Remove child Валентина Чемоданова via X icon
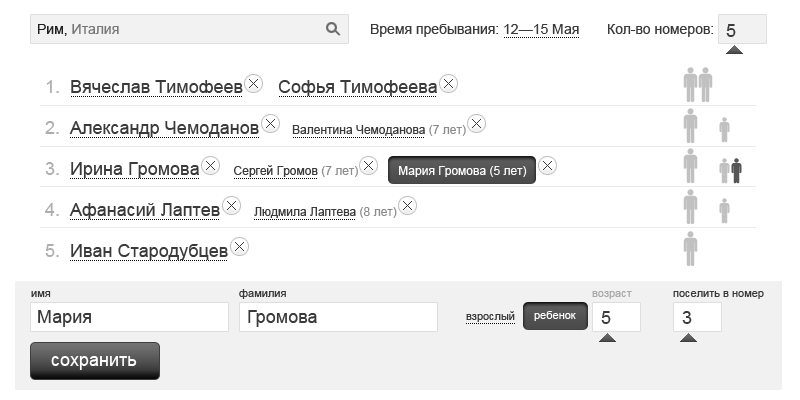The height and width of the screenshot is (400, 800). pos(477,125)
